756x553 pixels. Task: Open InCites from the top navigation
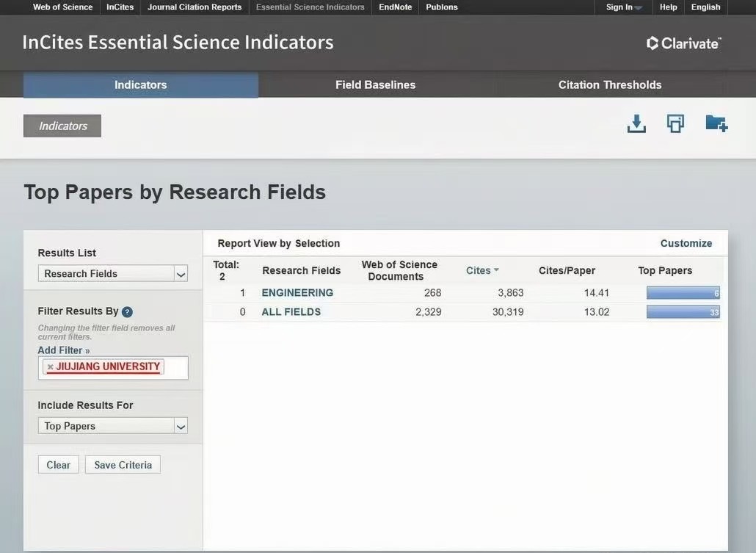[x=120, y=7]
